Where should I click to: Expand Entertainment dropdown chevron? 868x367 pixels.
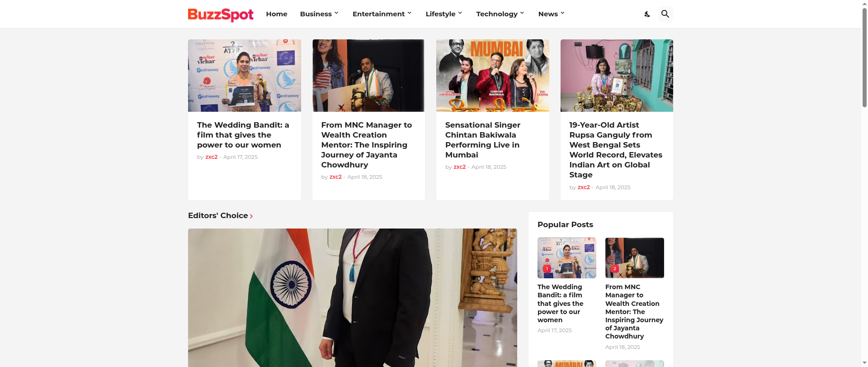(x=410, y=13)
